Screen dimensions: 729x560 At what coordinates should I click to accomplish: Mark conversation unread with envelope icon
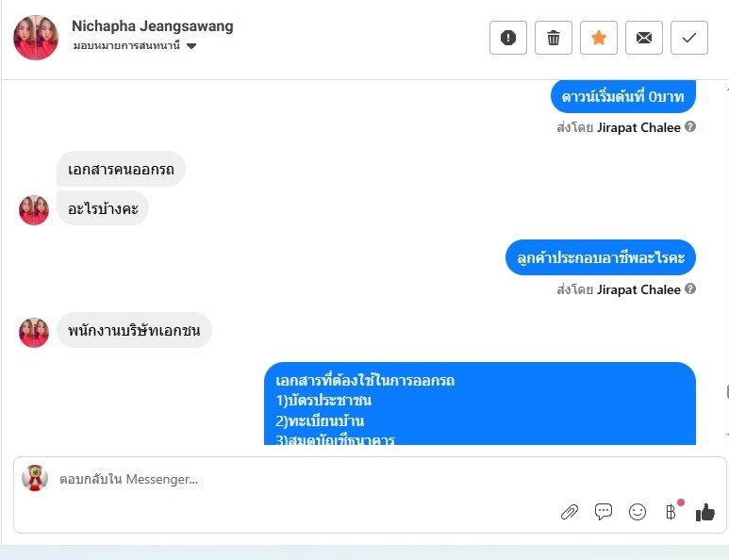[x=644, y=38]
